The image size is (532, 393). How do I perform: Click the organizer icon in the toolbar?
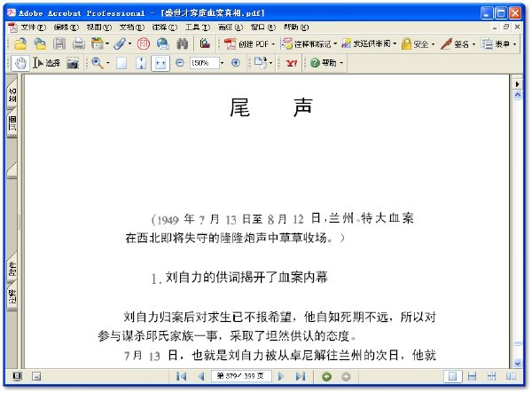(98, 43)
